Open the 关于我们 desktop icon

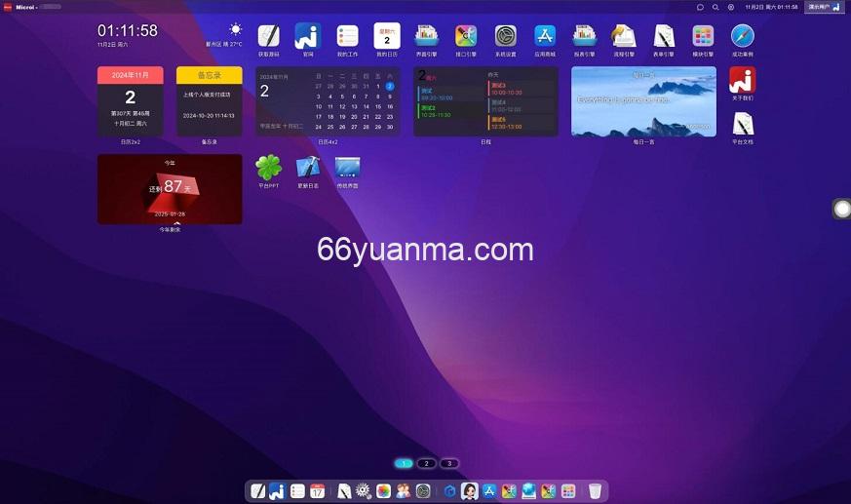pyautogui.click(x=743, y=80)
